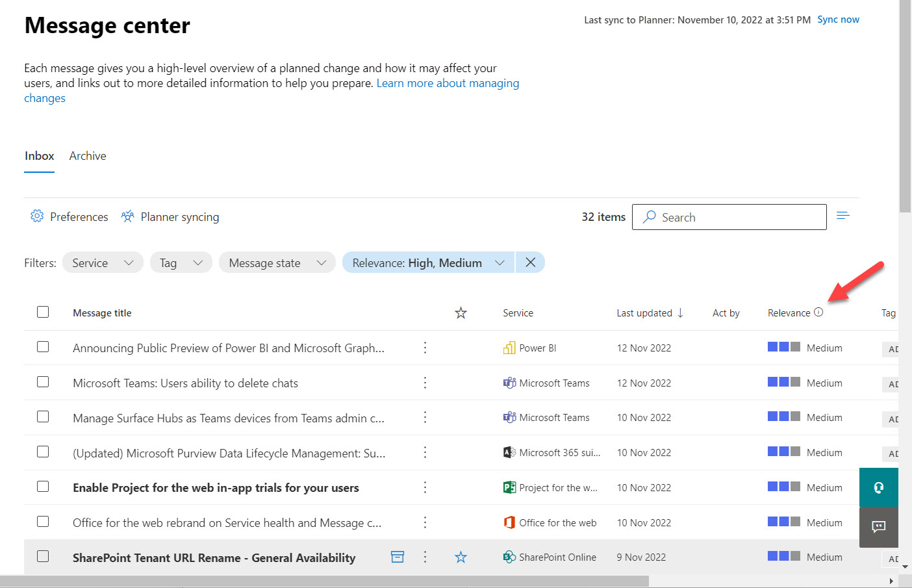The height and width of the screenshot is (588, 912).
Task: Click the Project for the web icon
Action: click(x=509, y=487)
